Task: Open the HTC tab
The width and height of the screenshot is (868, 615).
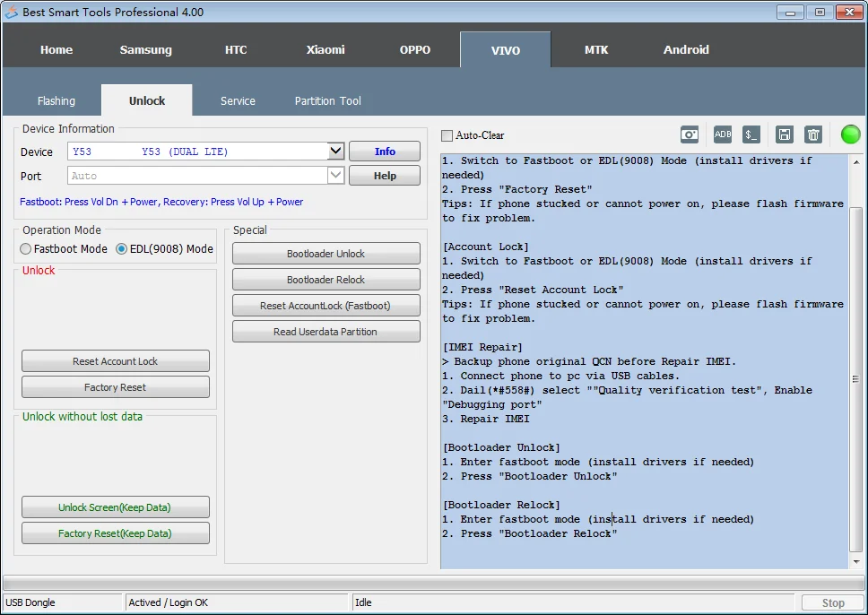Action: tap(236, 50)
